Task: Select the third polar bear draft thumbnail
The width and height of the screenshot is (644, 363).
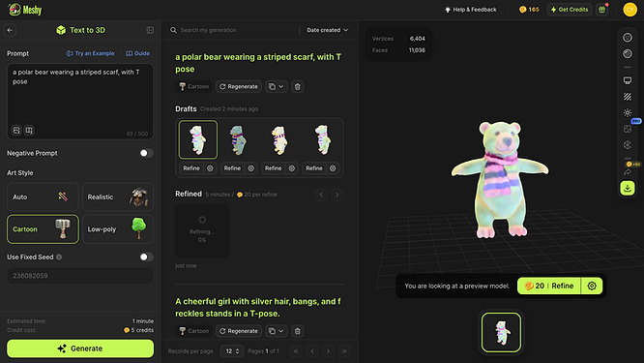Action: pyautogui.click(x=279, y=139)
